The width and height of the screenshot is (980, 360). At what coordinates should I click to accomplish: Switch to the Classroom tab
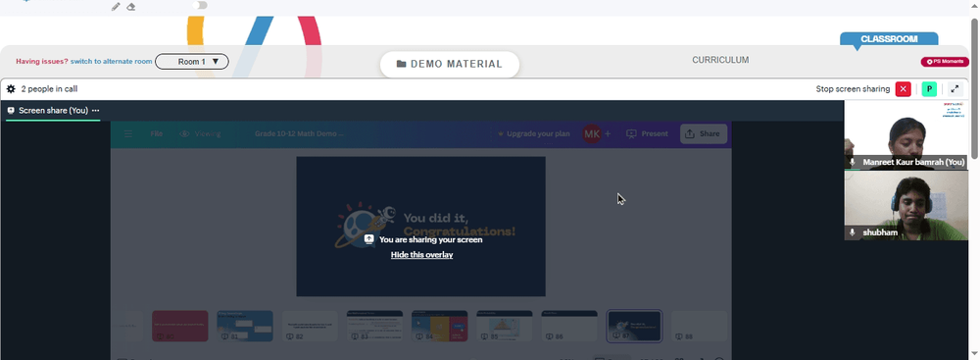[x=889, y=39]
